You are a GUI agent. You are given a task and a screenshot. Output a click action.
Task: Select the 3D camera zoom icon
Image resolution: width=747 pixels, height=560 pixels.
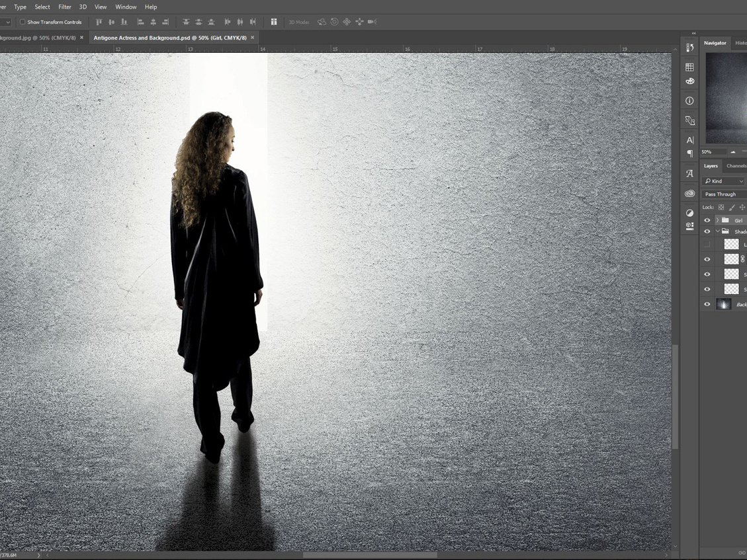click(x=372, y=22)
